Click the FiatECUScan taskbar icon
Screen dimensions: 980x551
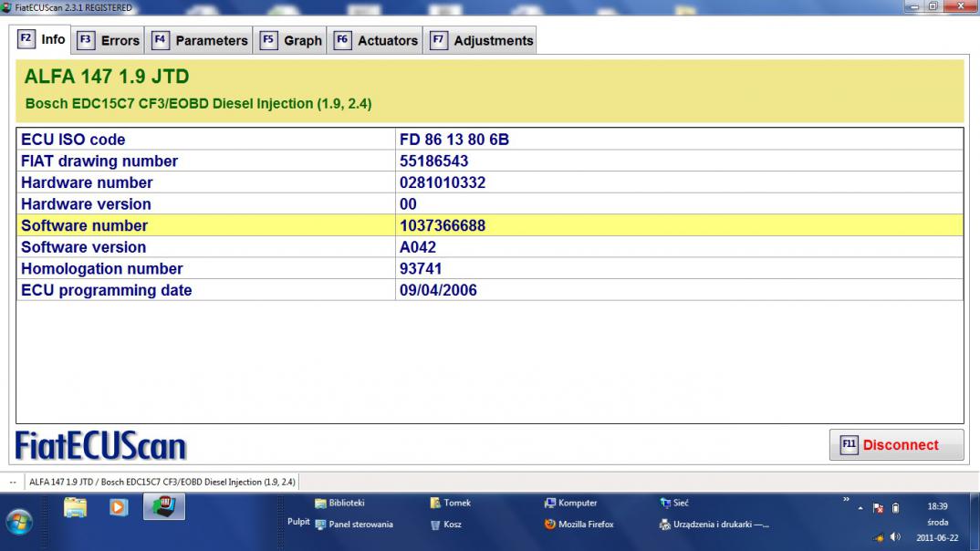(x=163, y=506)
